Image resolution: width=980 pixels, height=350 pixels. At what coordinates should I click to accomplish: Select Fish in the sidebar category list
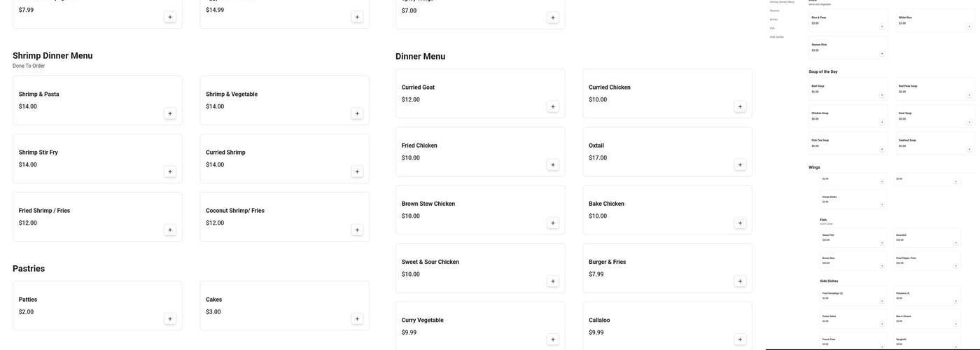click(x=772, y=28)
